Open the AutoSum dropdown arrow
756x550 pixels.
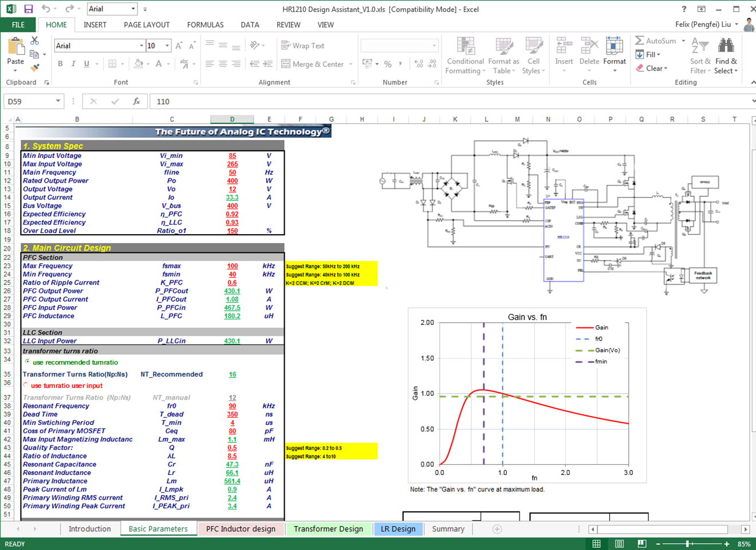coord(683,41)
